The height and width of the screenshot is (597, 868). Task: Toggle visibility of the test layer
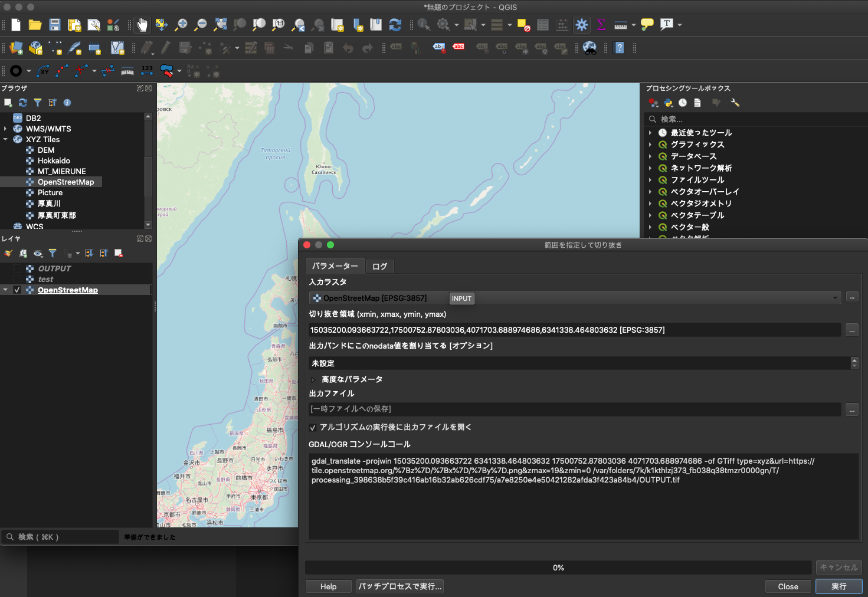coord(17,279)
